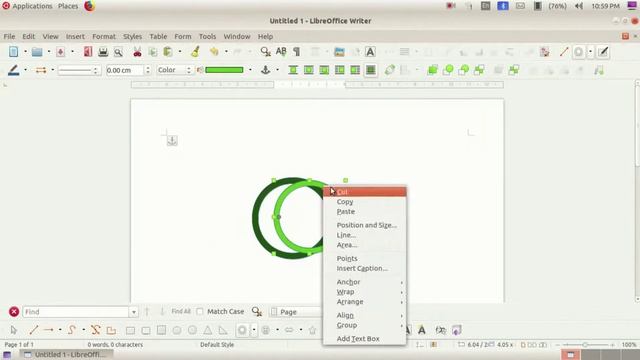Image resolution: width=640 pixels, height=360 pixels.
Task: Click the Find text input field
Action: 76,312
